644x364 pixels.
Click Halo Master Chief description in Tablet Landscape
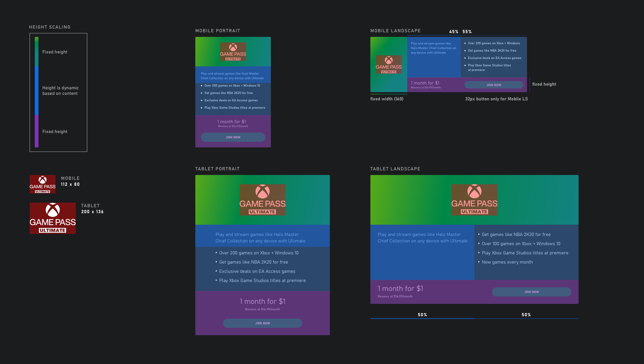click(422, 238)
